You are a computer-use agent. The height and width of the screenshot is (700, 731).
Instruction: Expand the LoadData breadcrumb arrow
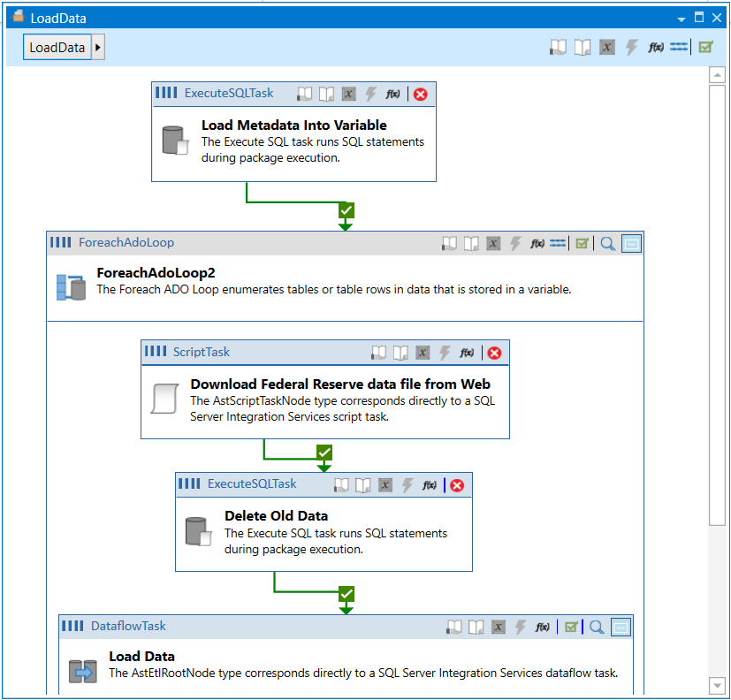point(98,48)
